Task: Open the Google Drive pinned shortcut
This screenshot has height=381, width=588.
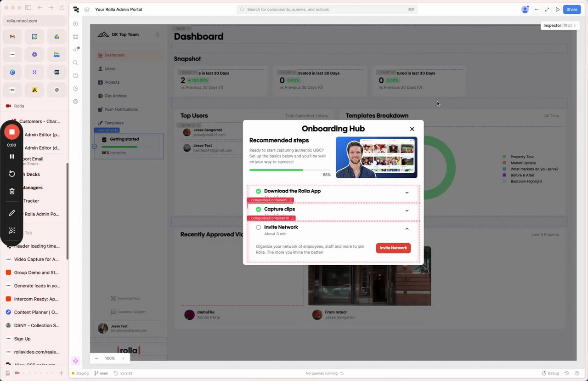Action: 57,36
